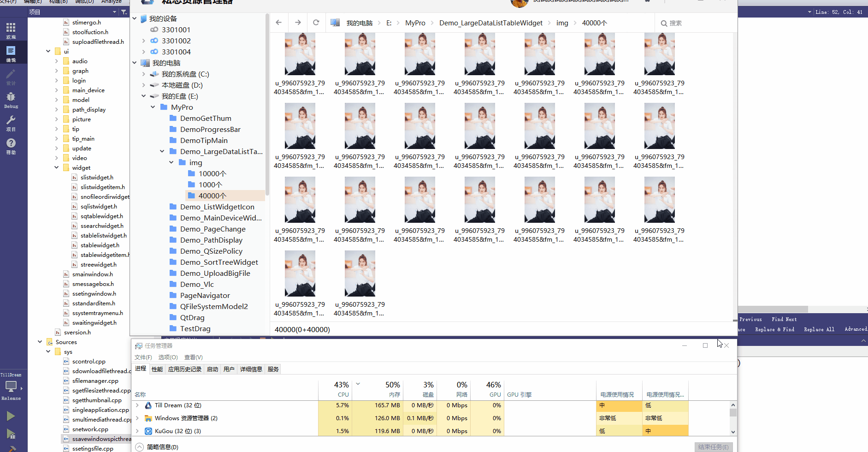Click the filter icon in the project panel header

(x=124, y=12)
